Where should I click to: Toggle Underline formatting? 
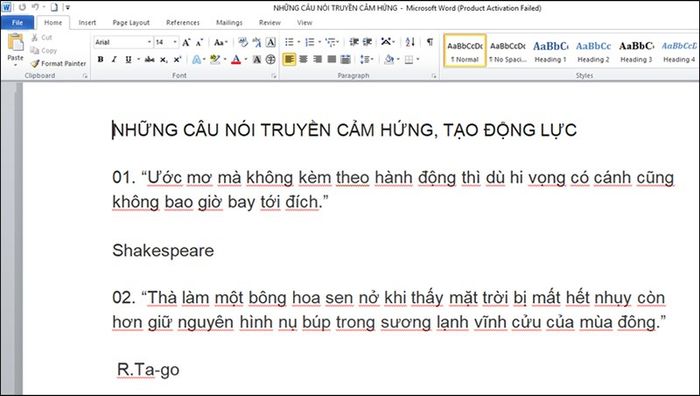128,59
